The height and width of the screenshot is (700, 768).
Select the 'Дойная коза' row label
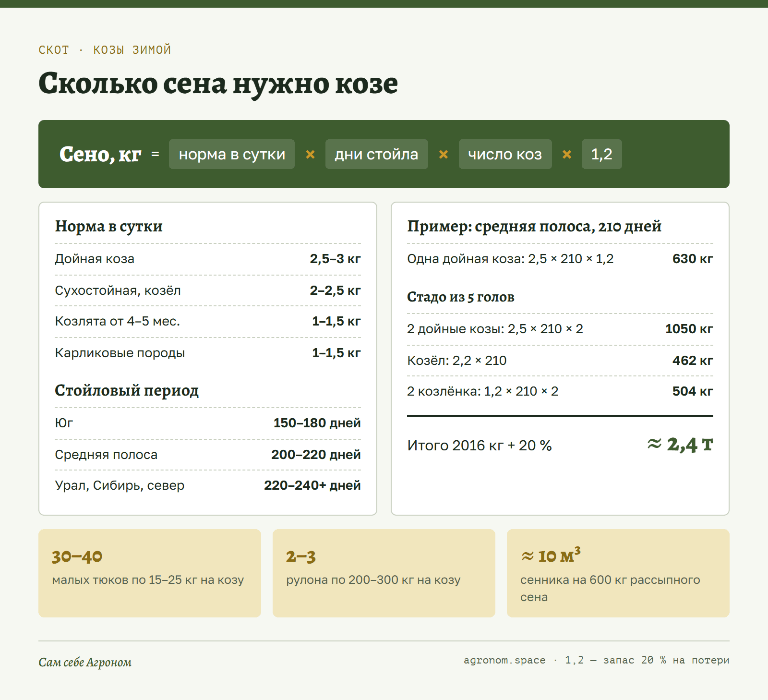[x=95, y=259]
